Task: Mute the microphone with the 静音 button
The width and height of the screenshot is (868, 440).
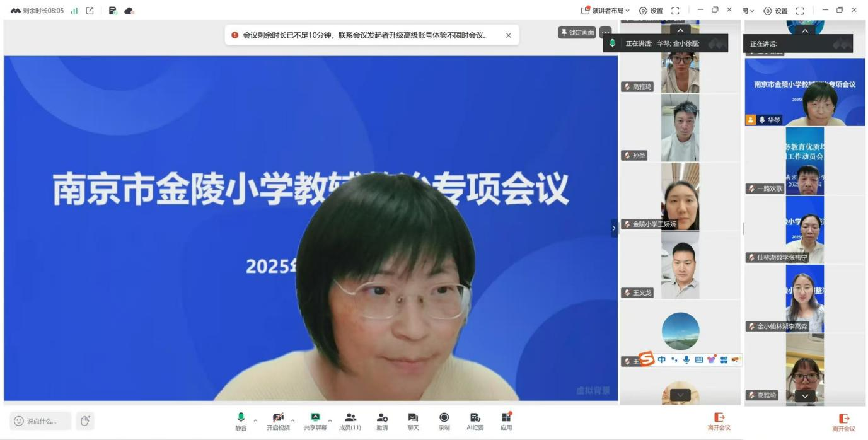Action: point(241,420)
